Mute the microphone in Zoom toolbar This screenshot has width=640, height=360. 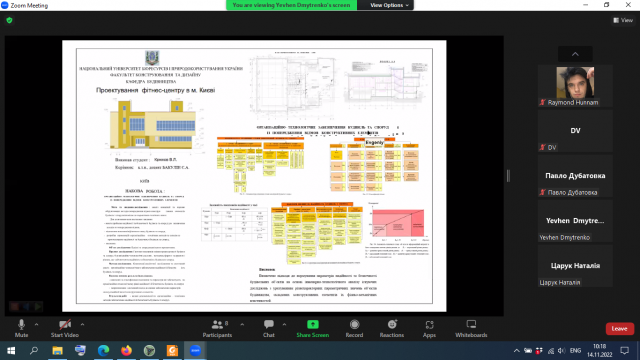pyautogui.click(x=21, y=328)
